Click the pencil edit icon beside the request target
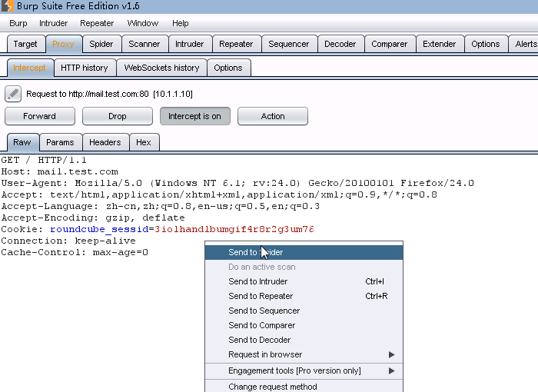This screenshot has height=392, width=538. tap(13, 94)
